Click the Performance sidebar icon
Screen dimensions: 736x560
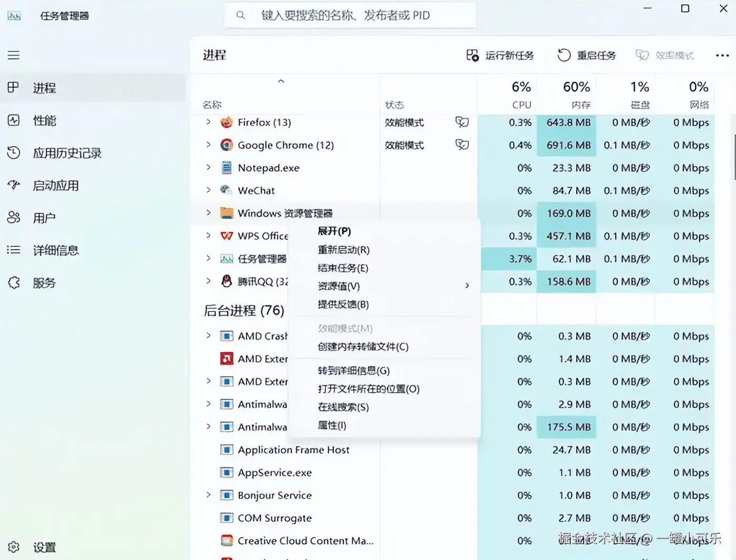(x=14, y=120)
